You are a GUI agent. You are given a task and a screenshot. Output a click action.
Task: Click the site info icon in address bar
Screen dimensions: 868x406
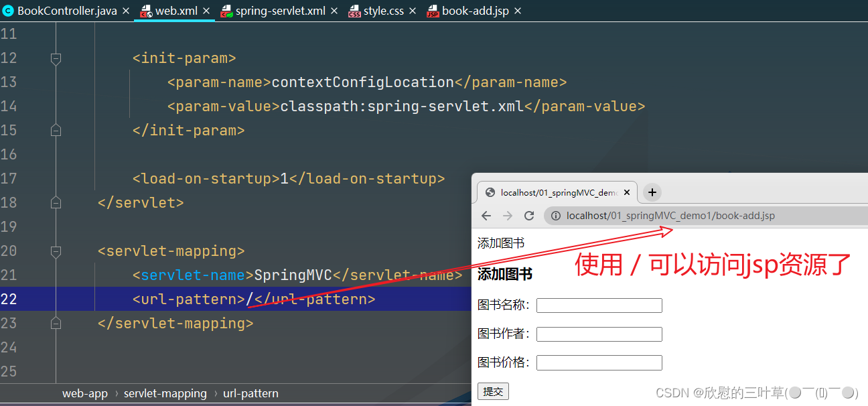click(x=556, y=216)
